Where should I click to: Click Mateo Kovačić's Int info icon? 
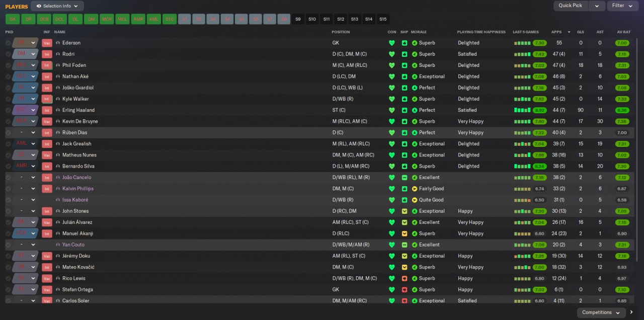click(47, 267)
